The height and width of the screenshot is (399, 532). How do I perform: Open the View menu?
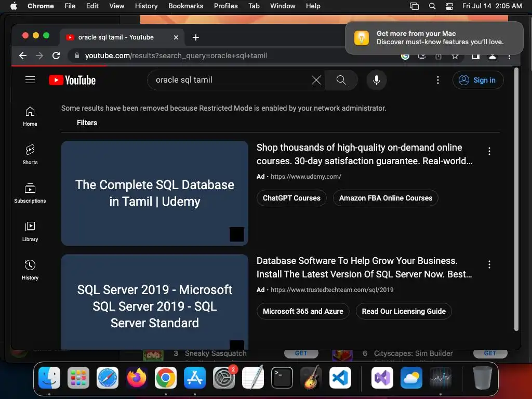coord(116,6)
